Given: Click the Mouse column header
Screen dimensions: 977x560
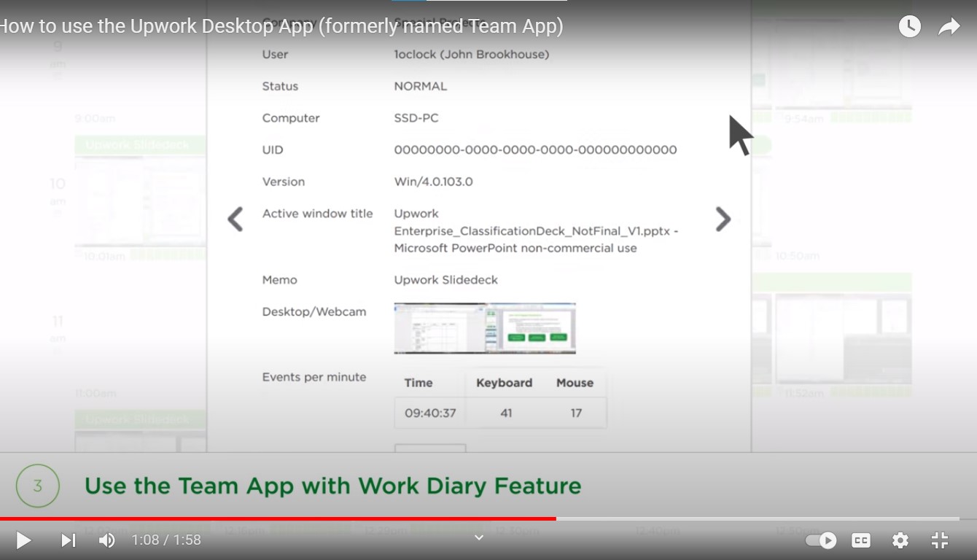Looking at the screenshot, I should pos(575,383).
